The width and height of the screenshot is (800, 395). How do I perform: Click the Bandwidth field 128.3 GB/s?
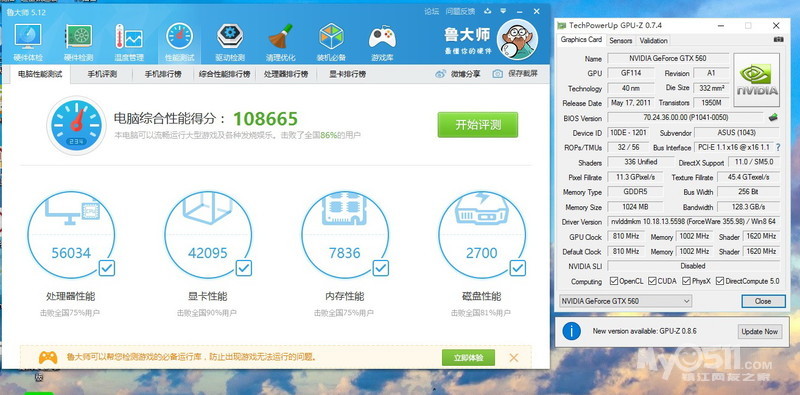click(748, 207)
